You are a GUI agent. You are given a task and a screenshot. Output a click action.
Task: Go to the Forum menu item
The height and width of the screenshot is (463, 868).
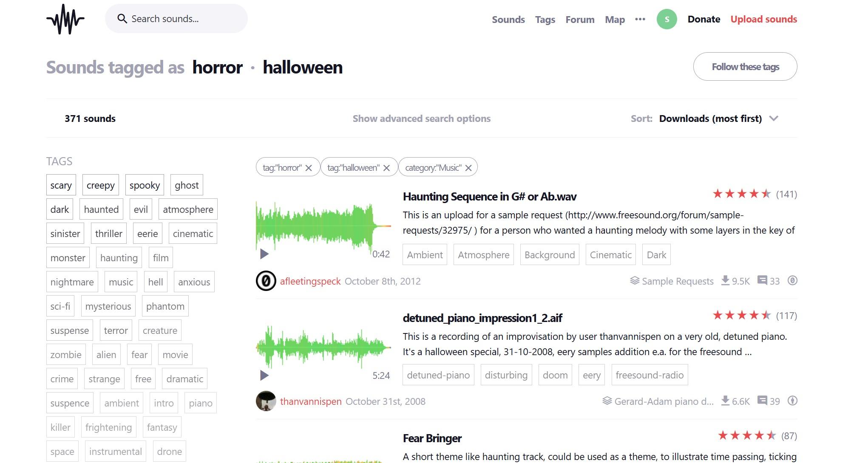580,20
